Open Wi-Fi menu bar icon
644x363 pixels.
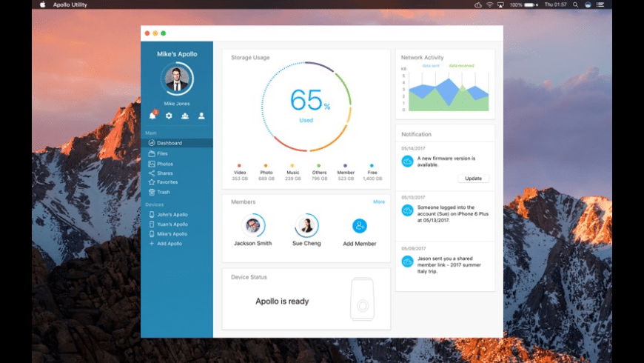coord(489,5)
